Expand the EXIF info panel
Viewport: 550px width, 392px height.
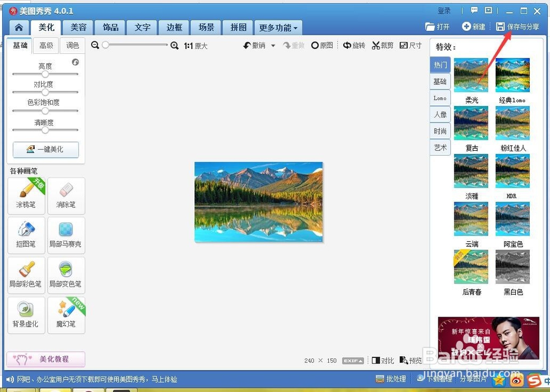[x=353, y=361]
